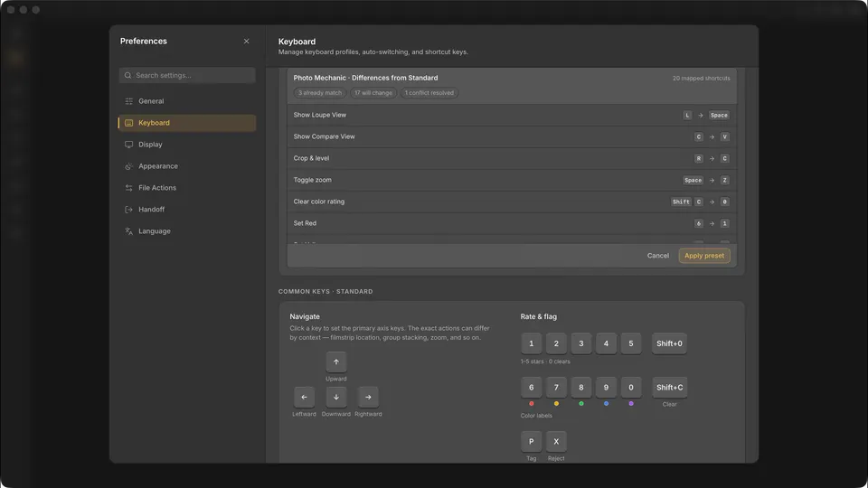Close the Preferences panel with X

(x=246, y=41)
